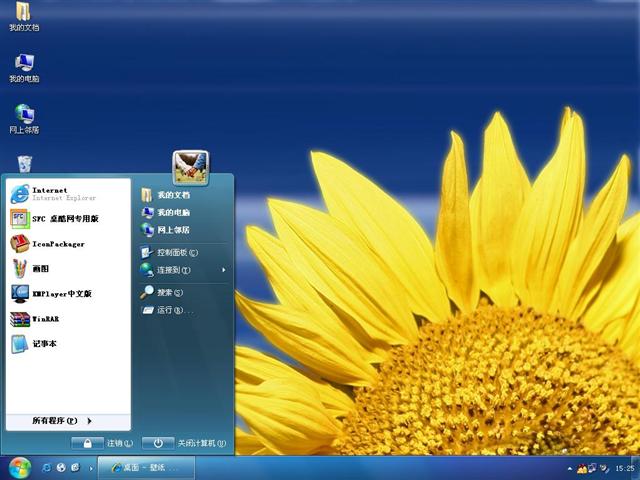Click the user account picture thumbnail
640x480 pixels.
(x=191, y=167)
